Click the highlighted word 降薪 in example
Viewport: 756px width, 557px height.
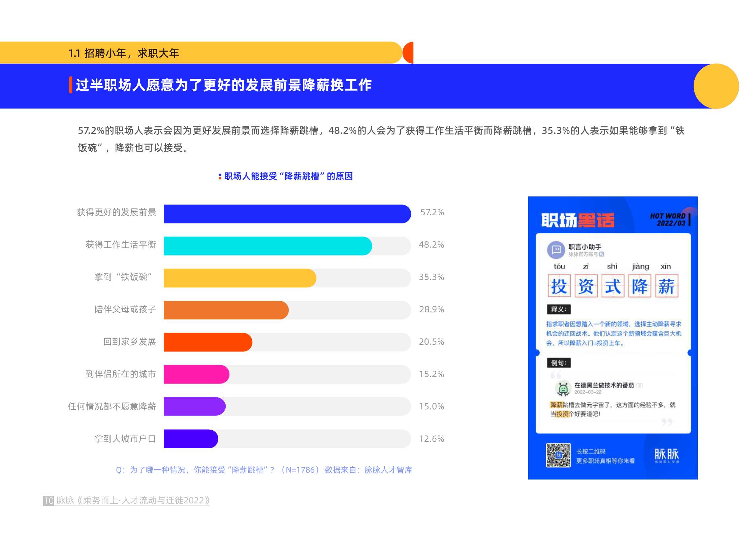(x=556, y=405)
